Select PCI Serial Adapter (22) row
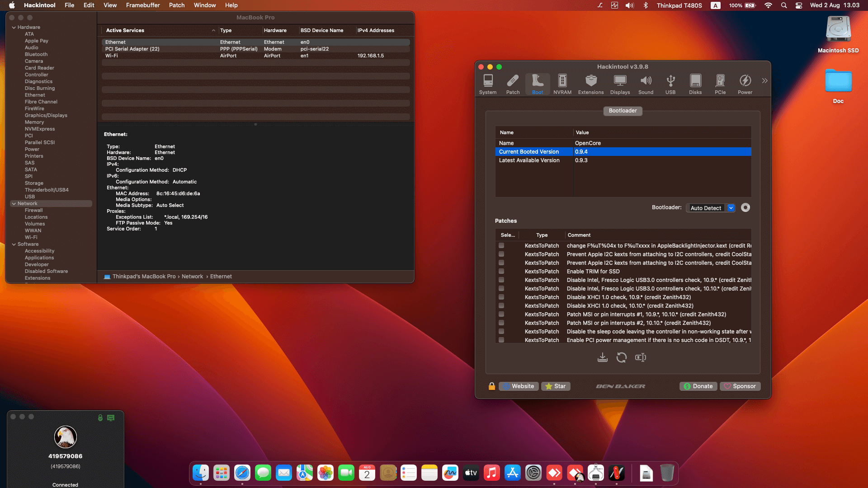 [256, 49]
